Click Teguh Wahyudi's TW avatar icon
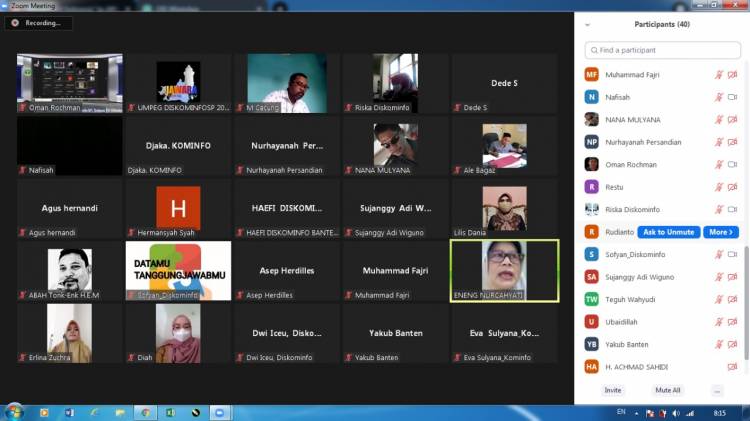750x421 pixels. 592,299
